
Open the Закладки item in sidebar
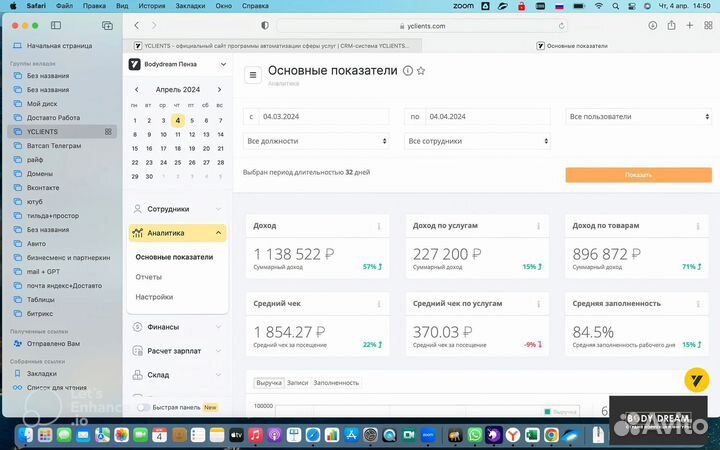click(62, 374)
